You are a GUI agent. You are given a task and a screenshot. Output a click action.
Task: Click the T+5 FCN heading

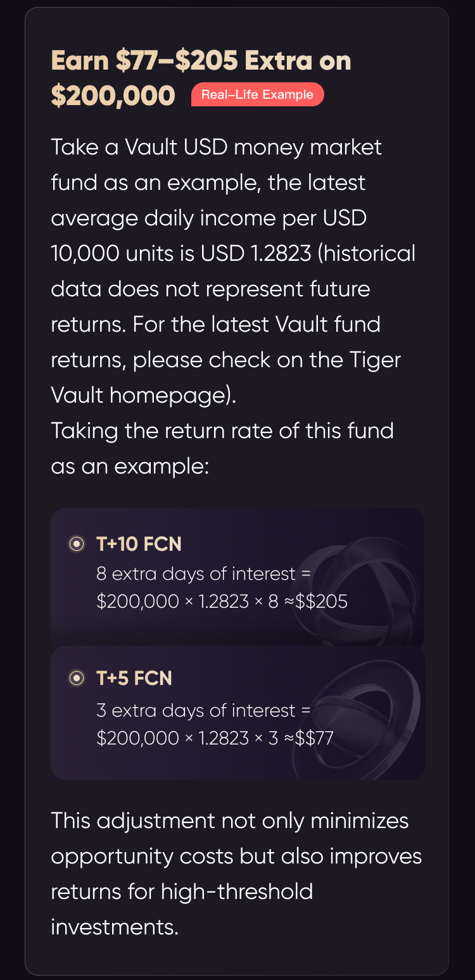click(x=134, y=678)
